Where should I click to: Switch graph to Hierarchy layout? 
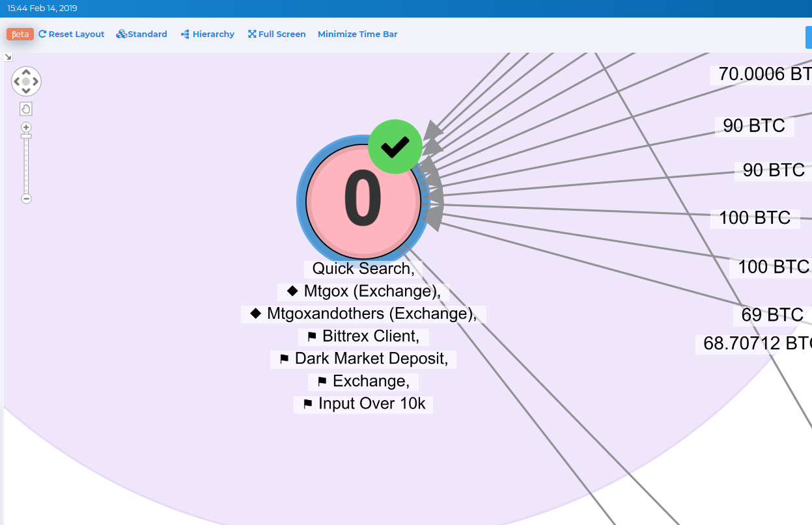(207, 34)
